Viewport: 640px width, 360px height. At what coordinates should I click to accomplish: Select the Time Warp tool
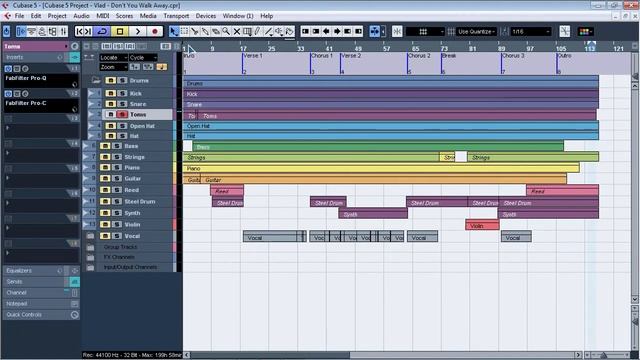coord(247,31)
